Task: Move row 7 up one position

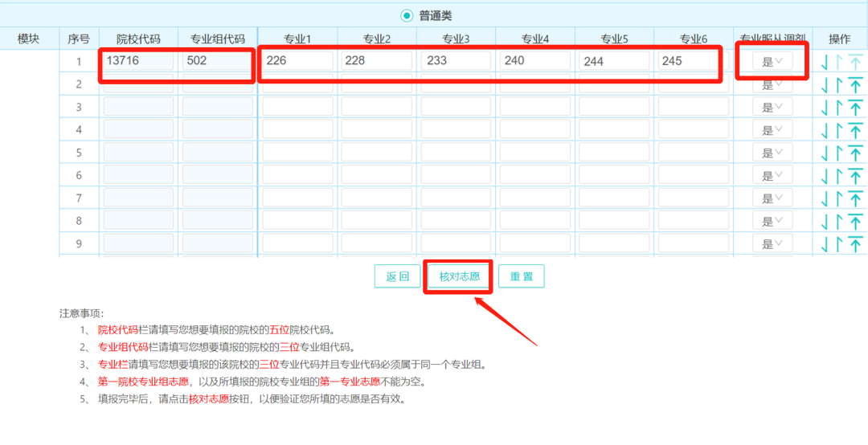Action: (839, 198)
